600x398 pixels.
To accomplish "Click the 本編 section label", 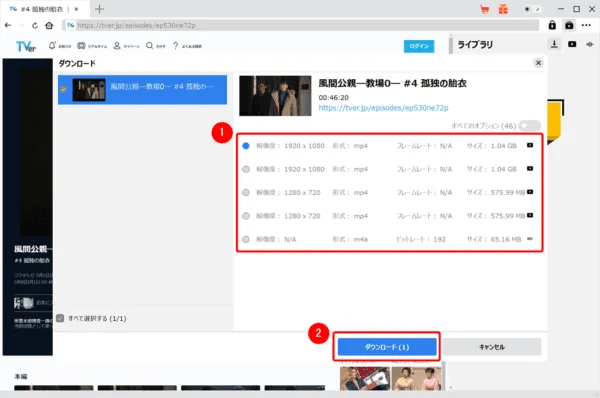I will click(21, 377).
